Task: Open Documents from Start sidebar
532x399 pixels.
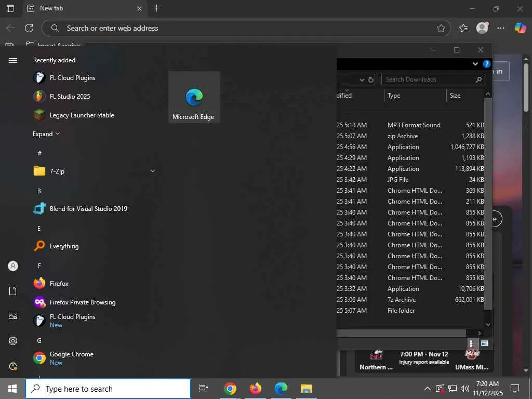Action: tap(13, 291)
